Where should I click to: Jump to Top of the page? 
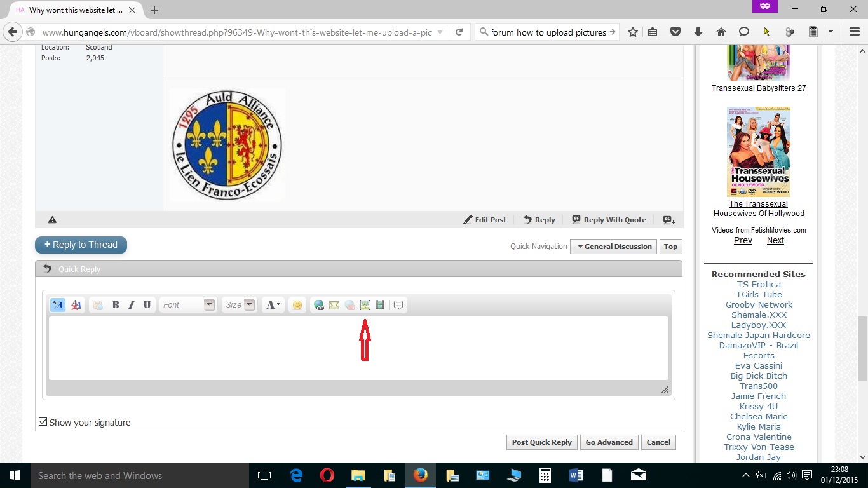[670, 247]
